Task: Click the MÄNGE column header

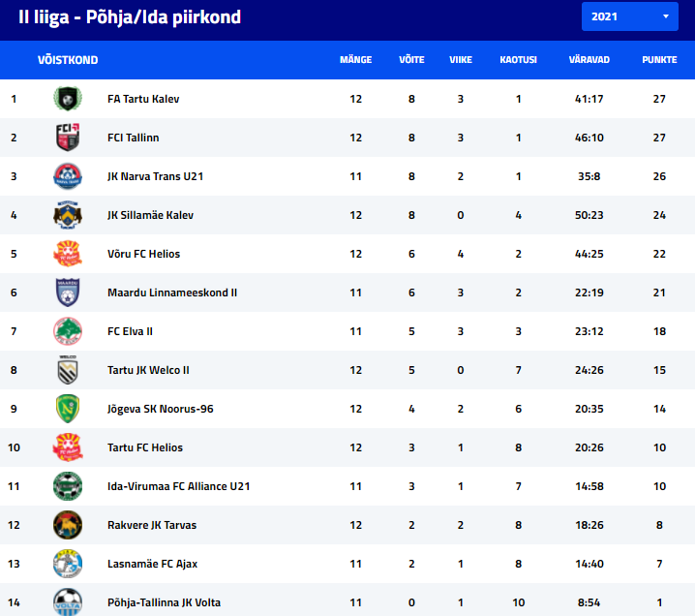Action: pyautogui.click(x=355, y=60)
